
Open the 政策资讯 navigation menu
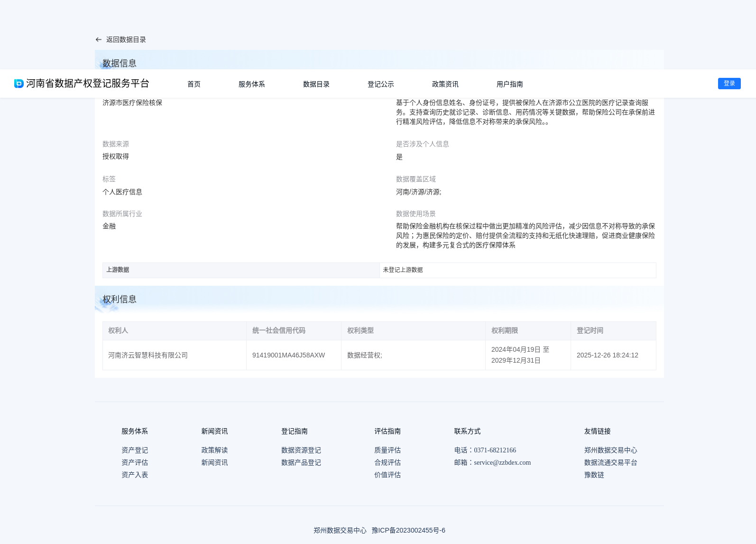[x=445, y=84]
